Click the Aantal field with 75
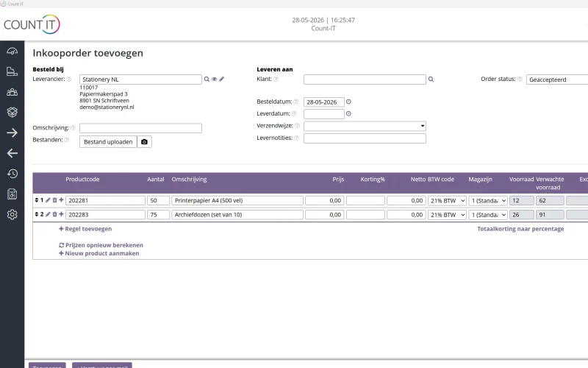 158,215
